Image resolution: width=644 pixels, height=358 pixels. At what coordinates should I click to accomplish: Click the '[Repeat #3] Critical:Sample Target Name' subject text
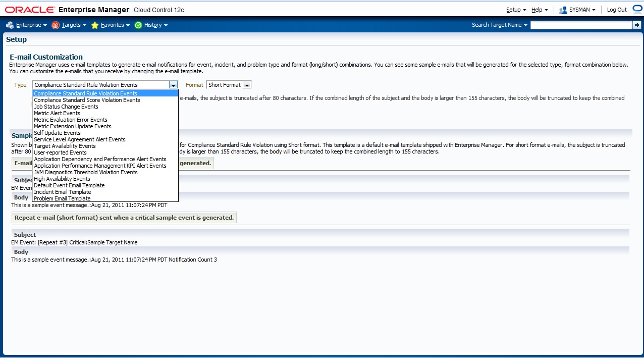[88, 242]
